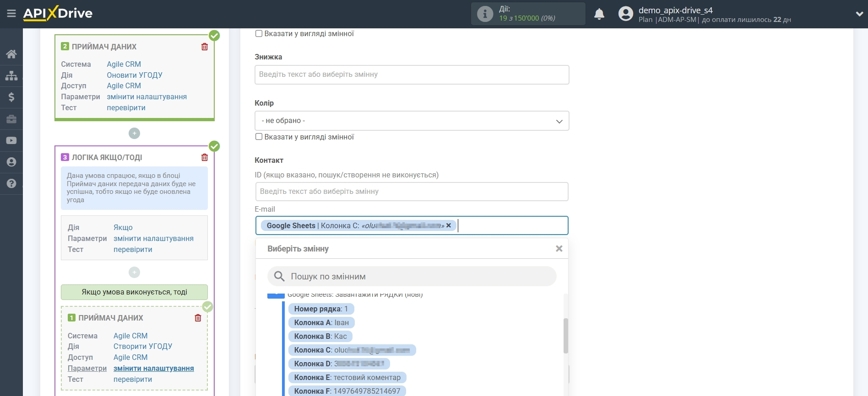
Task: Remove the Google Sheets Колонка C tag
Action: (449, 225)
